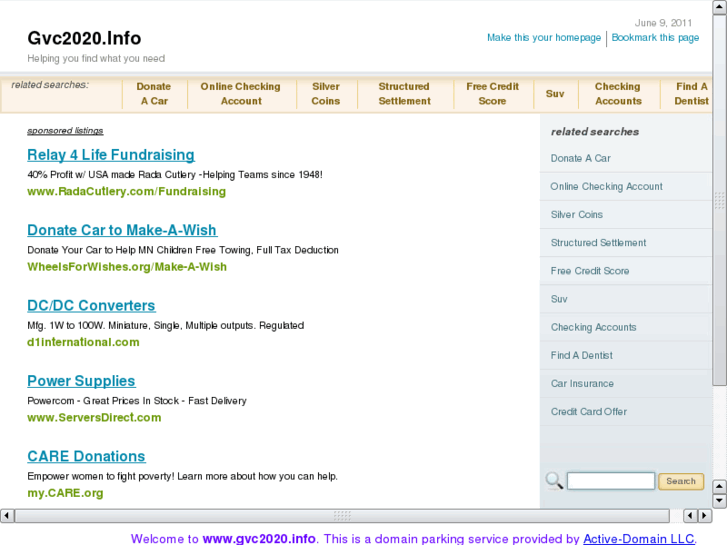This screenshot has width=727, height=545.
Task: Click Free Credit Score in sidebar
Action: coord(590,271)
